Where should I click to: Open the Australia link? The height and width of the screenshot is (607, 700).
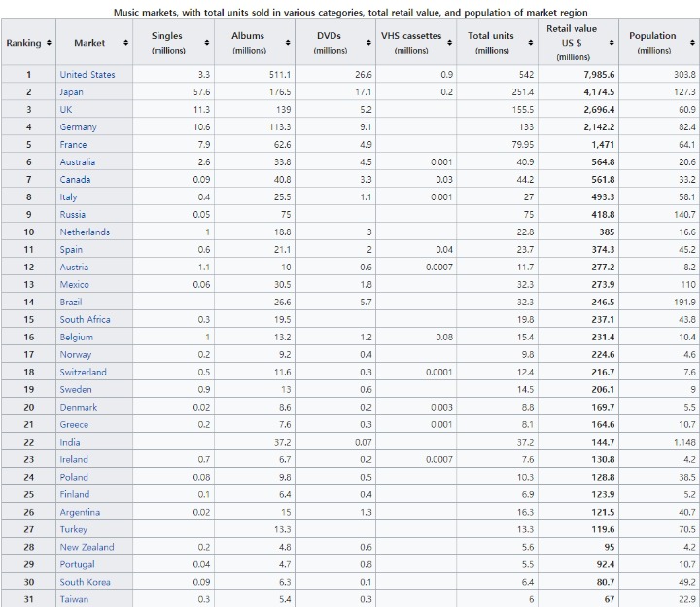78,161
